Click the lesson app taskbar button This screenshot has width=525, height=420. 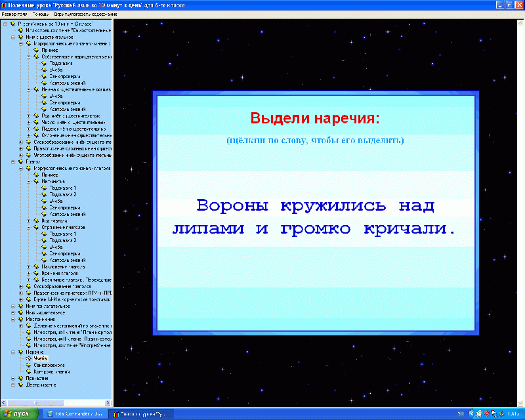(140, 414)
